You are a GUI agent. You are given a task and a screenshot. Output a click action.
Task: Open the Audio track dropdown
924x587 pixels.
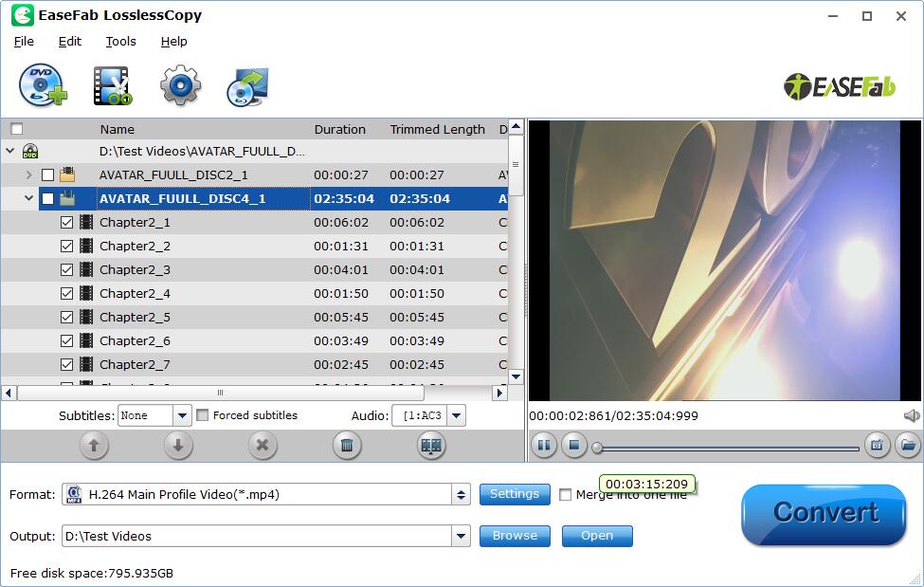click(456, 415)
